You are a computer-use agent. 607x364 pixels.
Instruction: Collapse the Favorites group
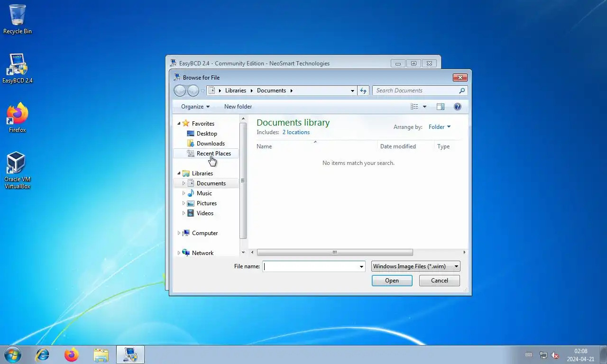pyautogui.click(x=179, y=124)
